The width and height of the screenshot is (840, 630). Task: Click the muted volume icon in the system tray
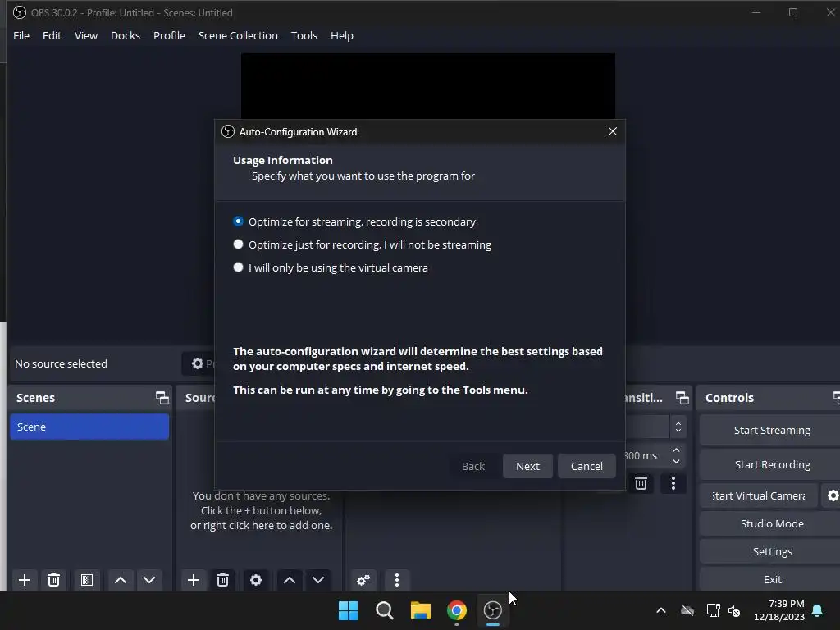[x=734, y=610]
